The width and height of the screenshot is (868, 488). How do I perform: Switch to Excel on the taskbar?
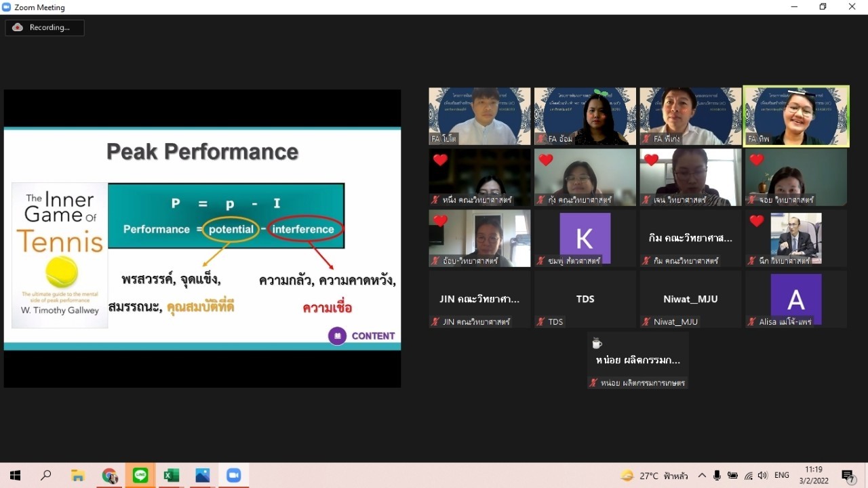(x=172, y=475)
